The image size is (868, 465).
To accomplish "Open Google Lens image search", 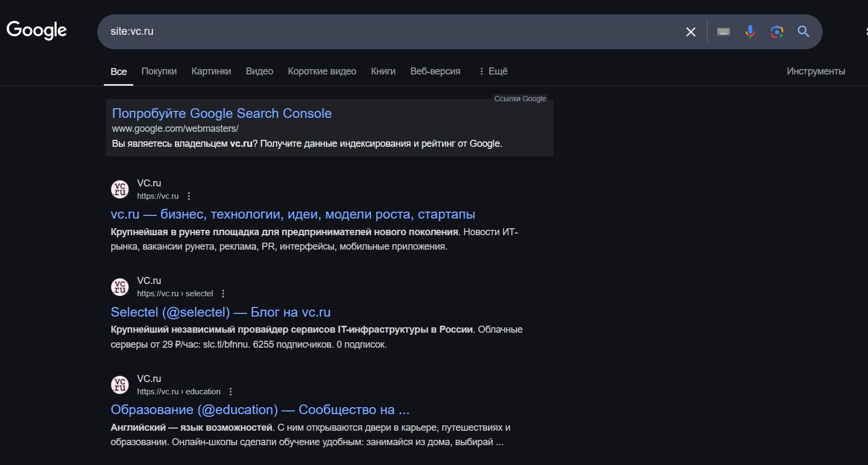I will [x=776, y=32].
